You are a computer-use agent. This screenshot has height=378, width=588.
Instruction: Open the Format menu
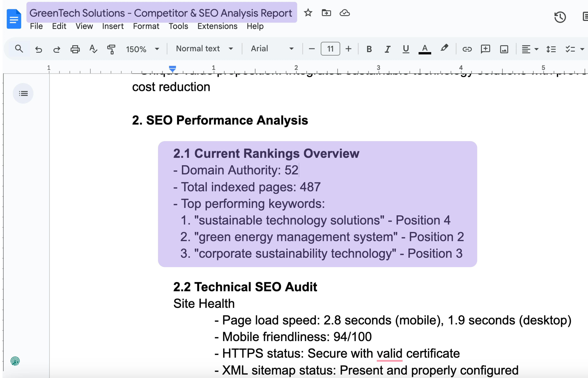point(146,26)
